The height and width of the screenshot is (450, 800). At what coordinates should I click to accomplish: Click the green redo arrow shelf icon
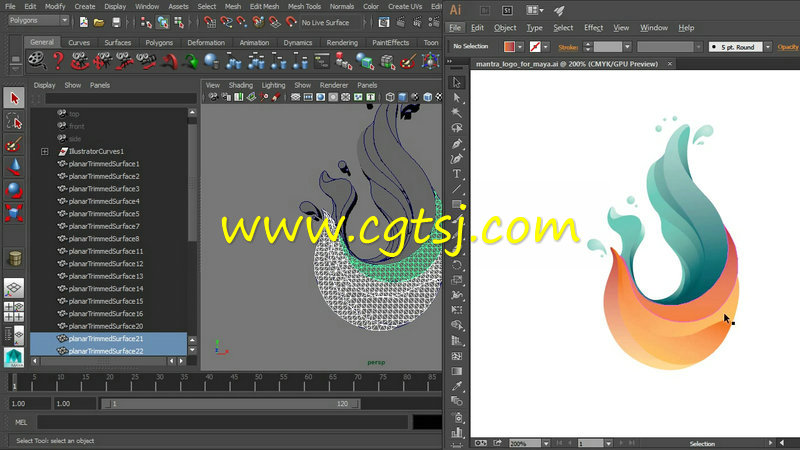(191, 61)
